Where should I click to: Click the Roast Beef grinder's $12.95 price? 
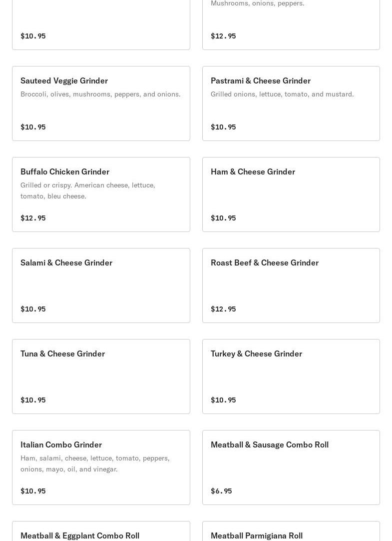[223, 309]
